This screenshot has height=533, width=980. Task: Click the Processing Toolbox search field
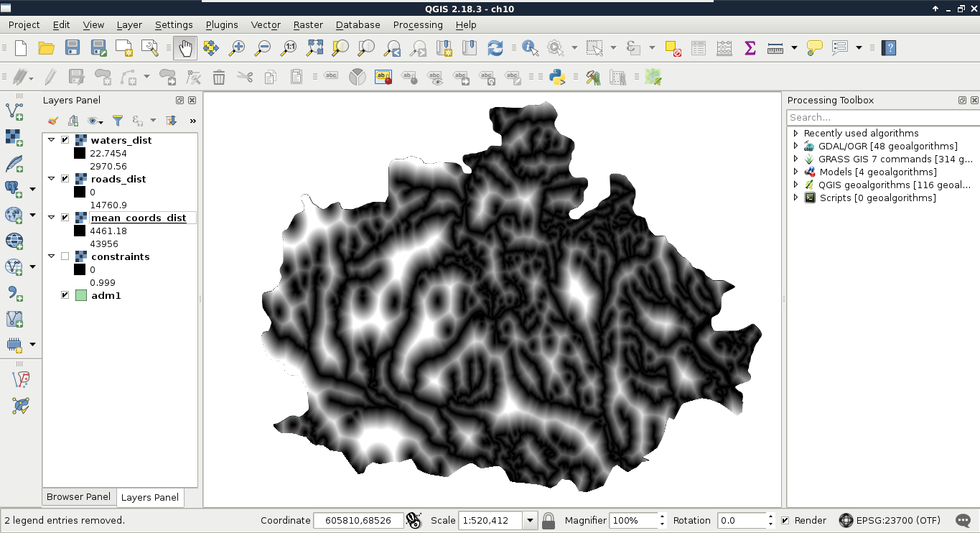tap(882, 117)
